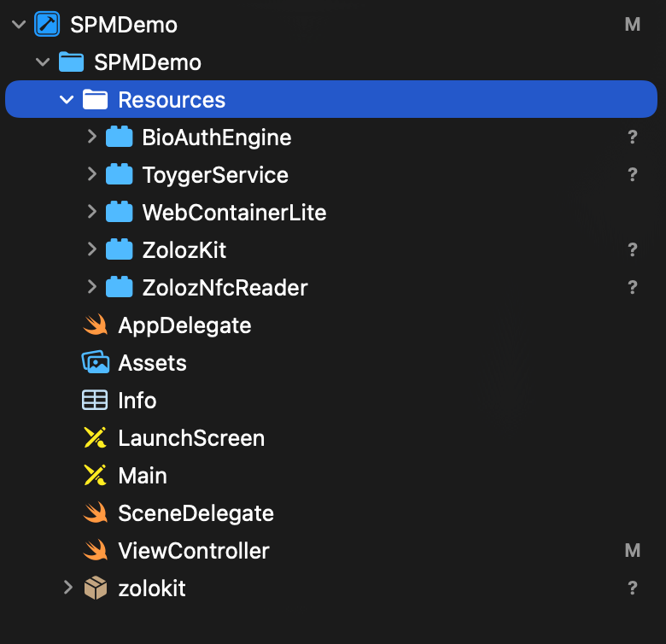Click the Swift icon beside ViewController
666x644 pixels.
point(95,551)
